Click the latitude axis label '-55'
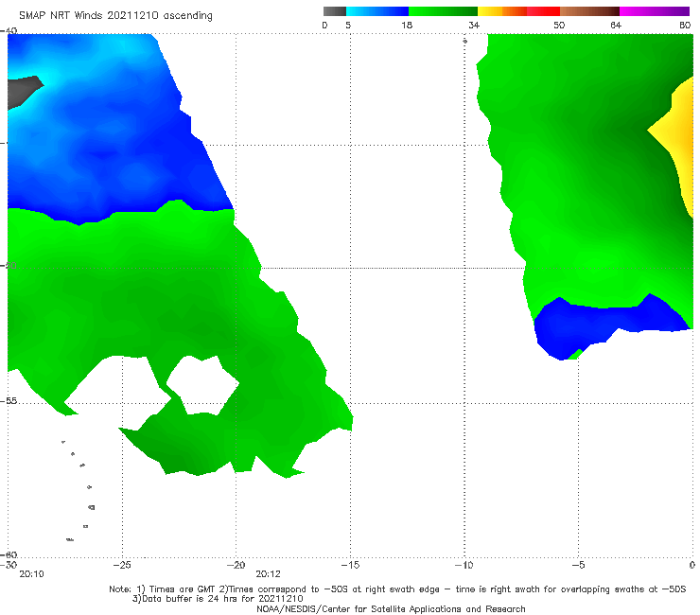 click(x=9, y=401)
